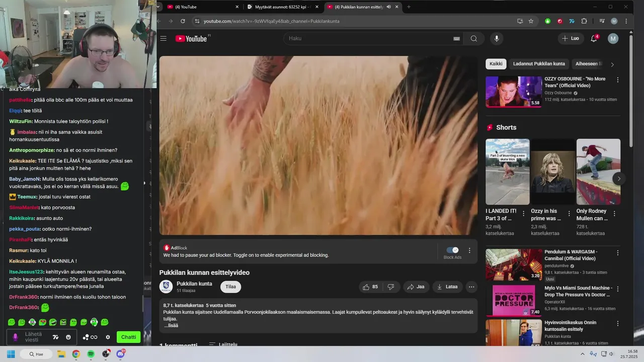This screenshot has width=644, height=362.
Task: Open a new browser tab
Action: point(409,7)
